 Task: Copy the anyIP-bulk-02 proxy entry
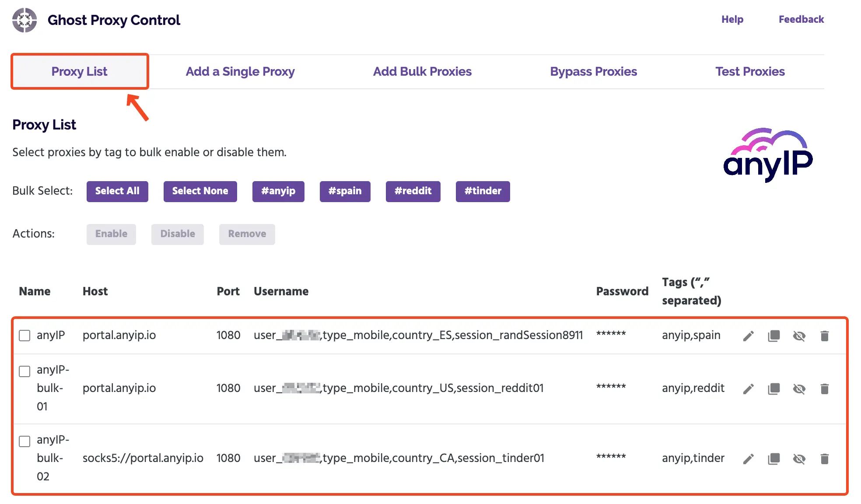773,458
